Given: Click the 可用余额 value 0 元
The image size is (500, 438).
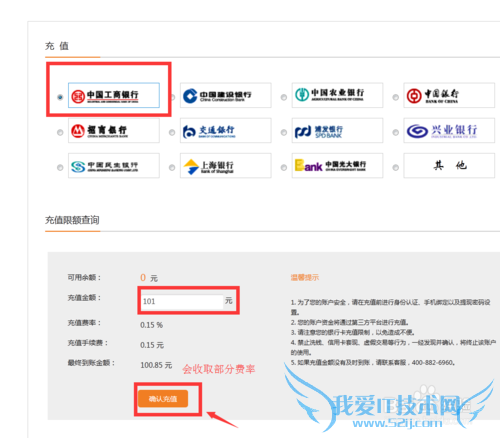Looking at the screenshot, I should pos(149,278).
